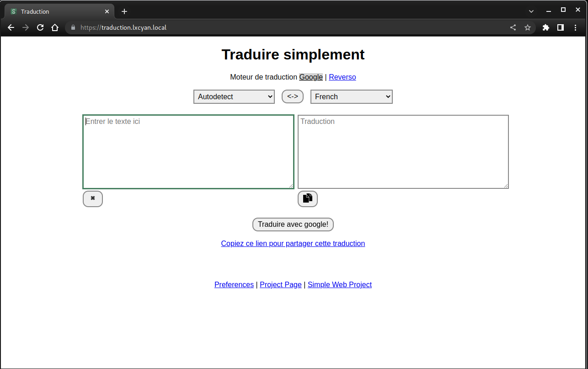Go to the browser home page
Viewport: 588px width, 369px height.
coord(55,27)
